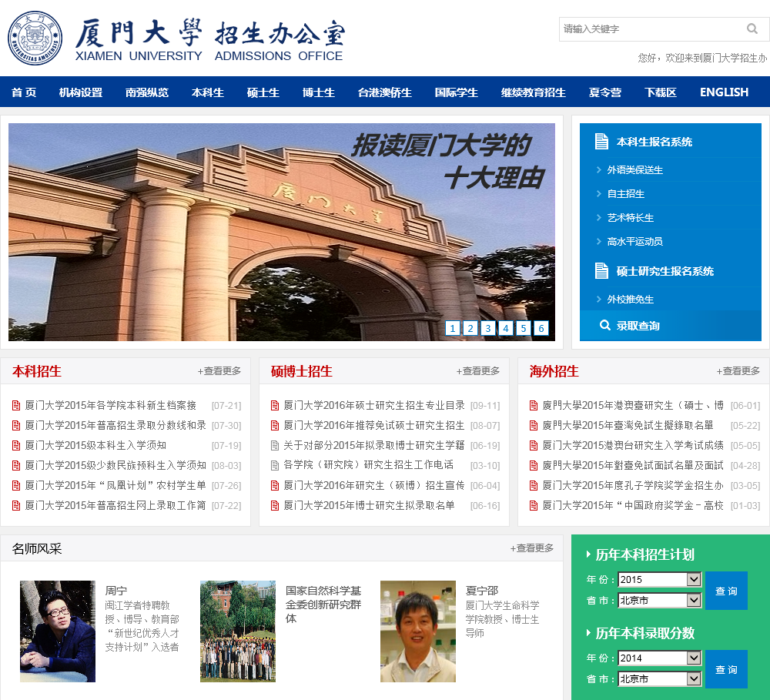This screenshot has height=700, width=770.
Task: Open 自主招生 registration link
Action: [625, 193]
